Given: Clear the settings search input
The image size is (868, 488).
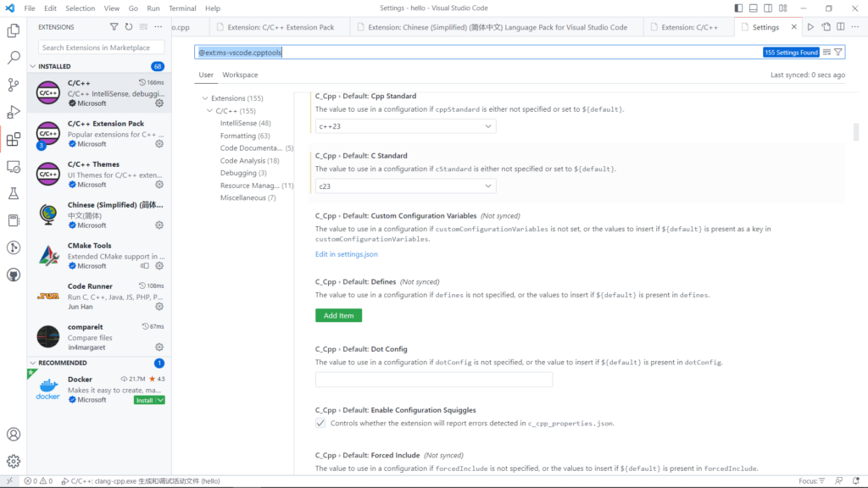Looking at the screenshot, I should tap(826, 53).
